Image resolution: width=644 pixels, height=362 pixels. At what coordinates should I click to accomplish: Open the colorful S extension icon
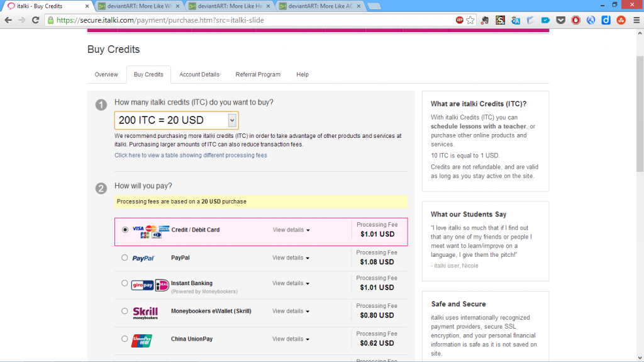point(500,20)
